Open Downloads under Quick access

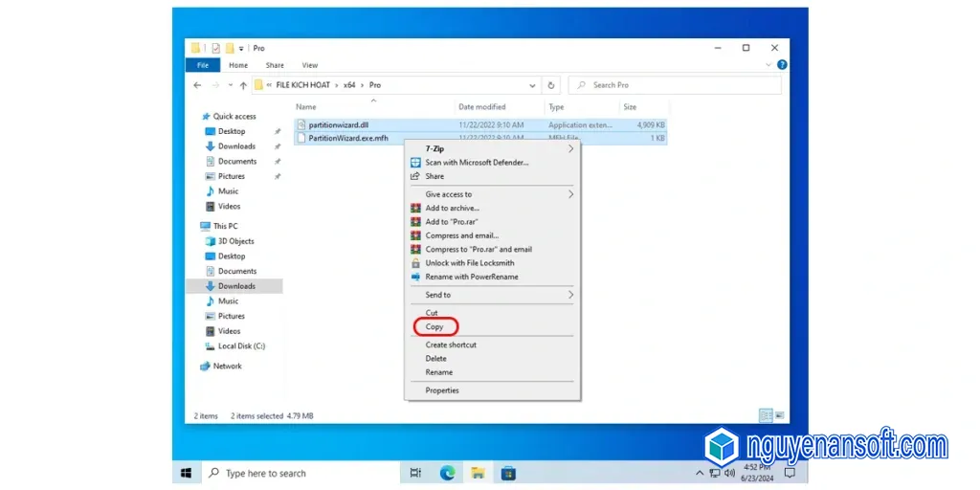click(236, 146)
